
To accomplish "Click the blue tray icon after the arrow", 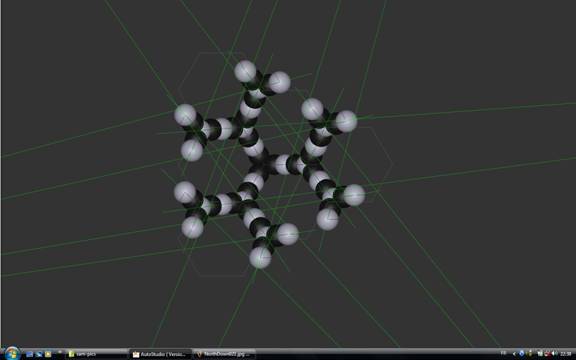I will (522, 354).
